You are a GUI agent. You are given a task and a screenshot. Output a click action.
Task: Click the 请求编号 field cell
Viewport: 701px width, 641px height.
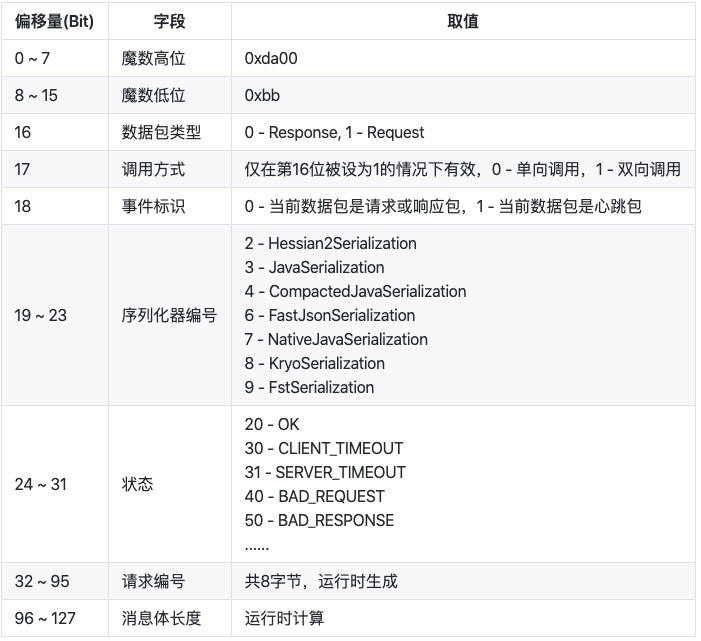(x=153, y=581)
